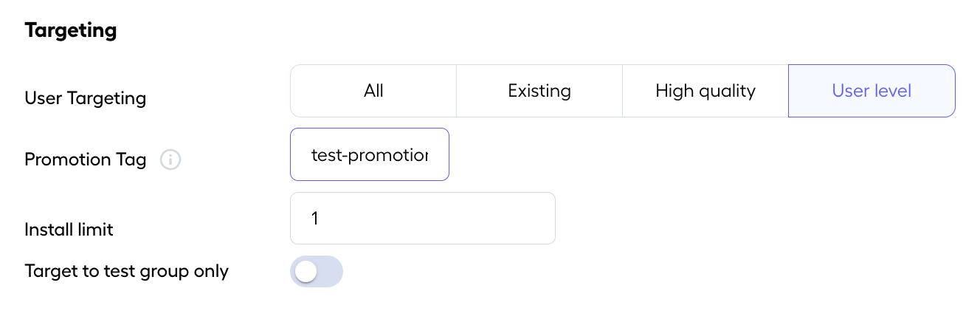Click the grey track of the test group switch
Image resolution: width=980 pixels, height=322 pixels.
coord(331,272)
